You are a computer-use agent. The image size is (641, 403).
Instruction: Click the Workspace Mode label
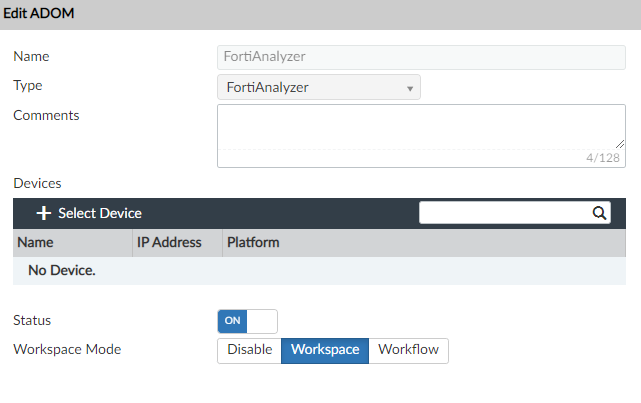67,350
